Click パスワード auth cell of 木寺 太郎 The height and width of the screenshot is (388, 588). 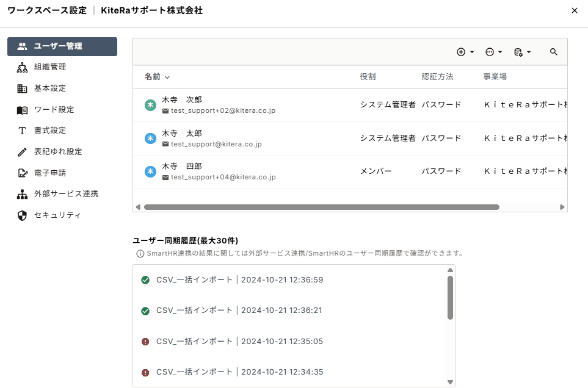click(x=441, y=138)
